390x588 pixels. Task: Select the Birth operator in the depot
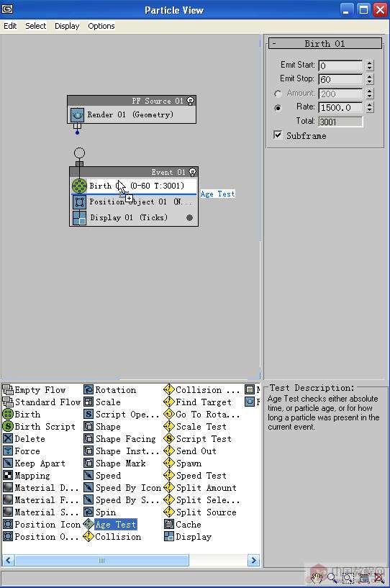pyautogui.click(x=22, y=415)
